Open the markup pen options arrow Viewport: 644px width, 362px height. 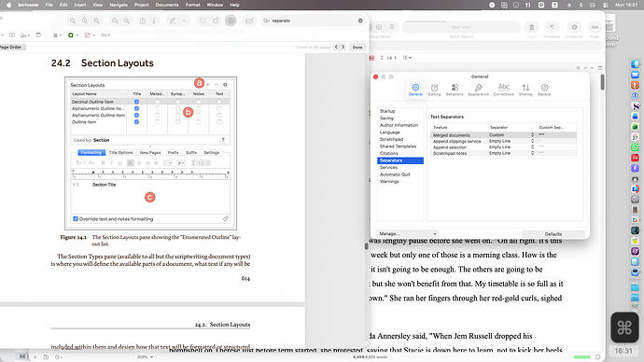click(184, 21)
